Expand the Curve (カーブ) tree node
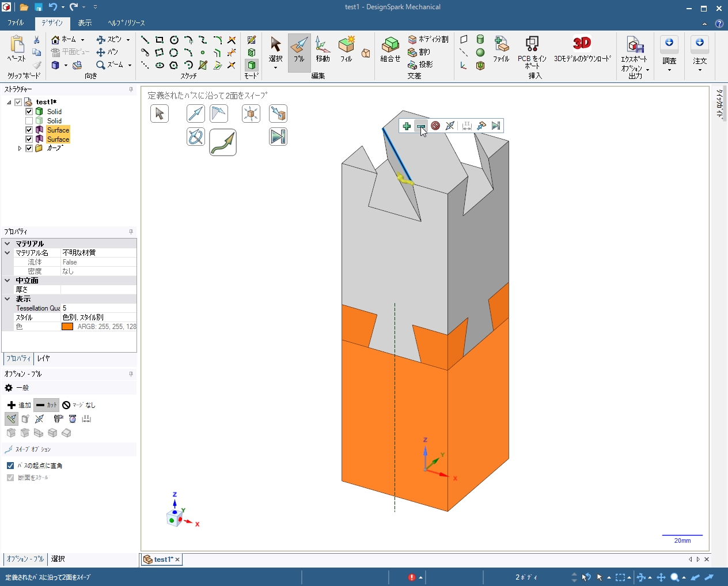Viewport: 728px width, 586px height. (20, 149)
